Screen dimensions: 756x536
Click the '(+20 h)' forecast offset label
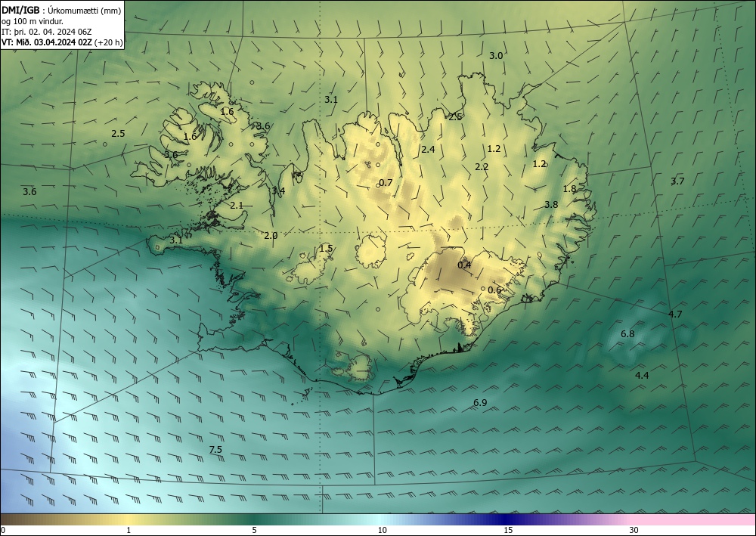[110, 42]
